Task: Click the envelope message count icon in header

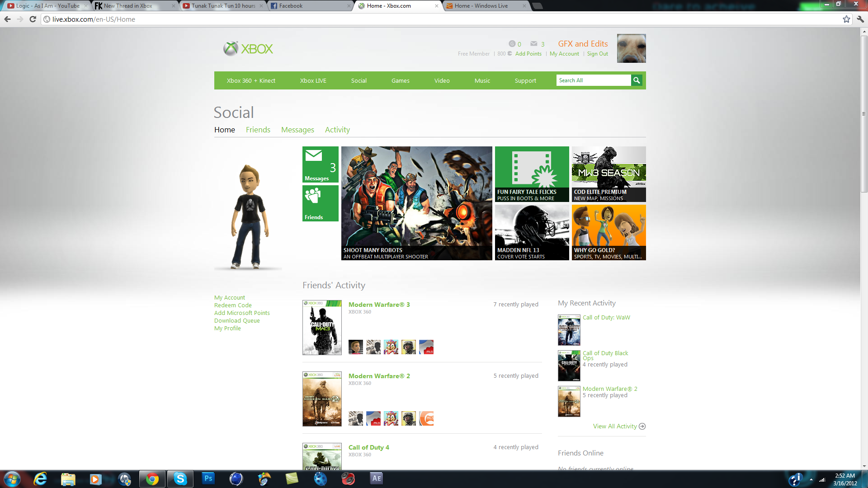Action: pos(534,44)
